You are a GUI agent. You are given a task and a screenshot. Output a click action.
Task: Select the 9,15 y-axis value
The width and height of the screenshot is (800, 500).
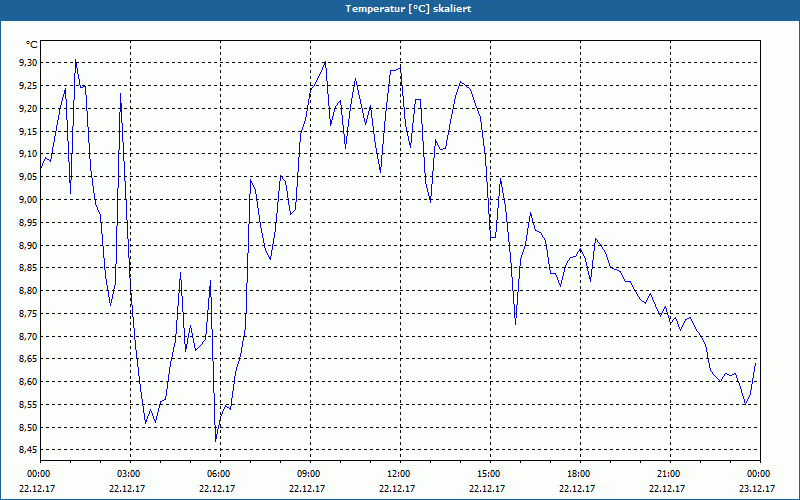pyautogui.click(x=28, y=131)
